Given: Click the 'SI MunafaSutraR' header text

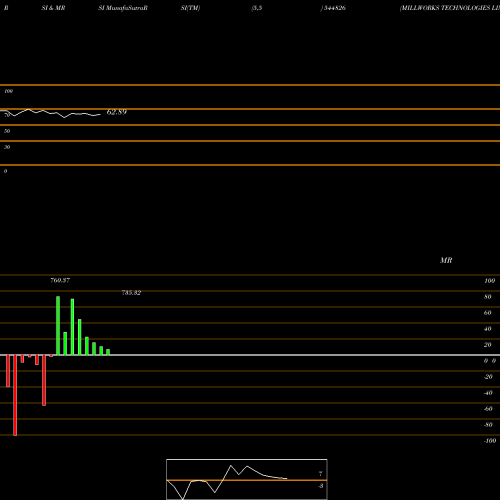Looking at the screenshot, I should [x=123, y=8].
